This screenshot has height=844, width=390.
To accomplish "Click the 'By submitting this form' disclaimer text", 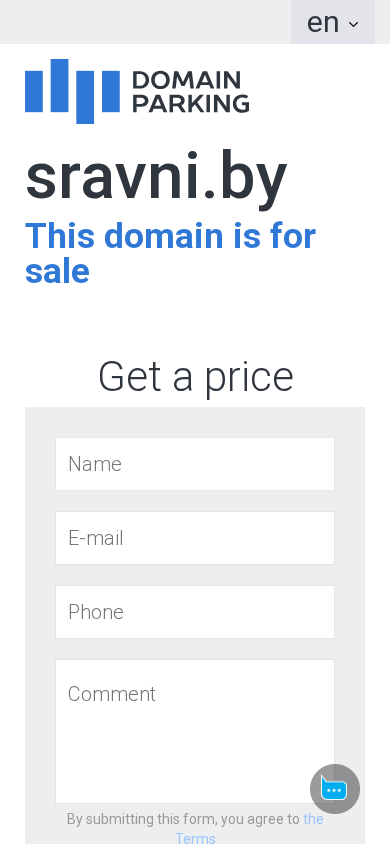I will (x=183, y=819).
